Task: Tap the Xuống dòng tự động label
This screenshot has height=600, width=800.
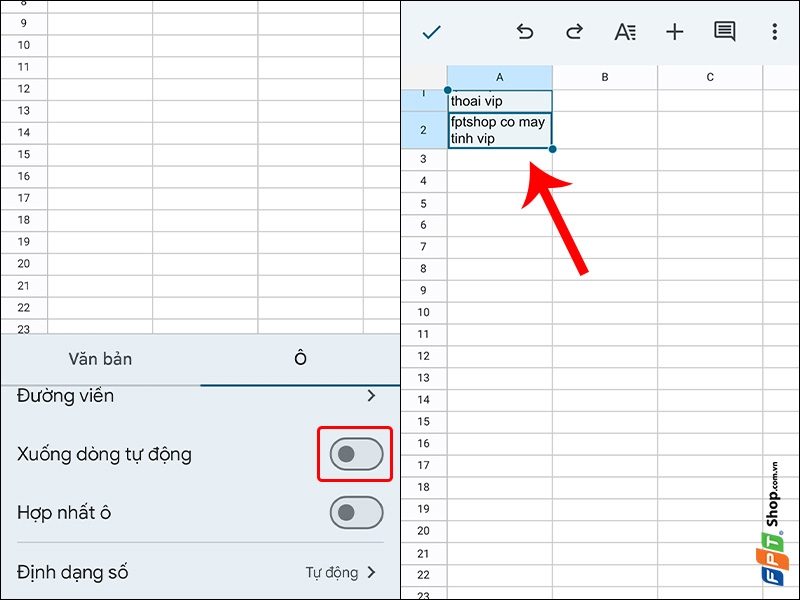Action: (104, 455)
